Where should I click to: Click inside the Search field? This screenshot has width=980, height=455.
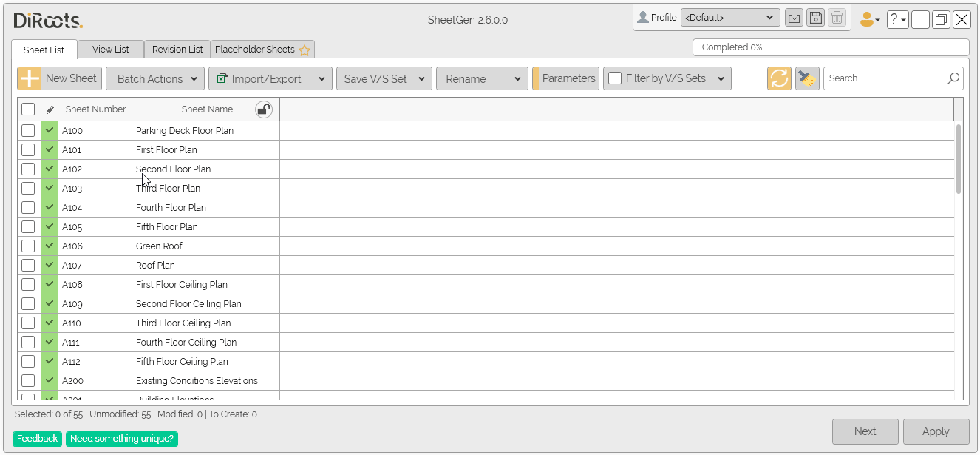[887, 78]
